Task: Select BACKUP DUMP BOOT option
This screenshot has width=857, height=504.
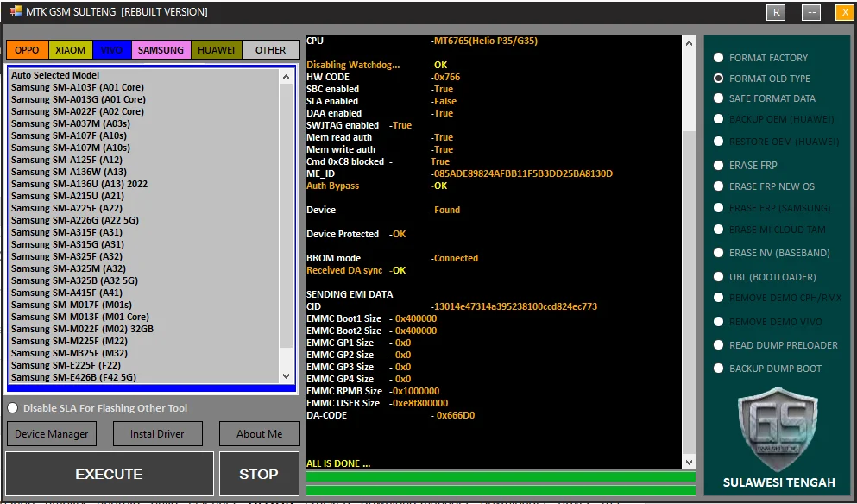Action: tap(767, 369)
